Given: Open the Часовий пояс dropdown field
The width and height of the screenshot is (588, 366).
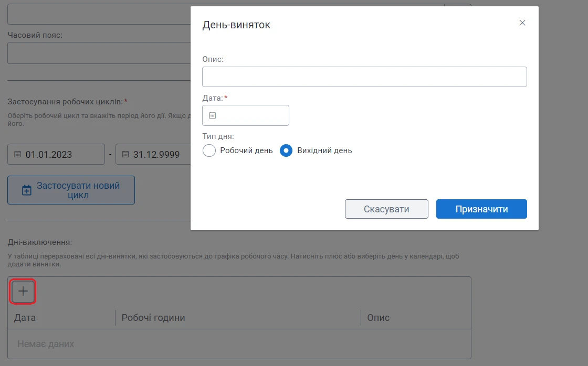Looking at the screenshot, I should tap(99, 53).
